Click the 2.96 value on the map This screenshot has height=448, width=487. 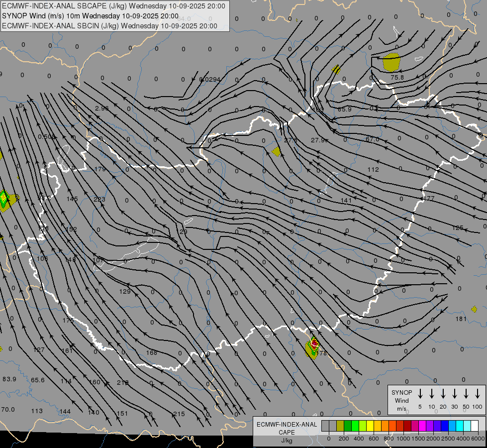click(x=102, y=108)
